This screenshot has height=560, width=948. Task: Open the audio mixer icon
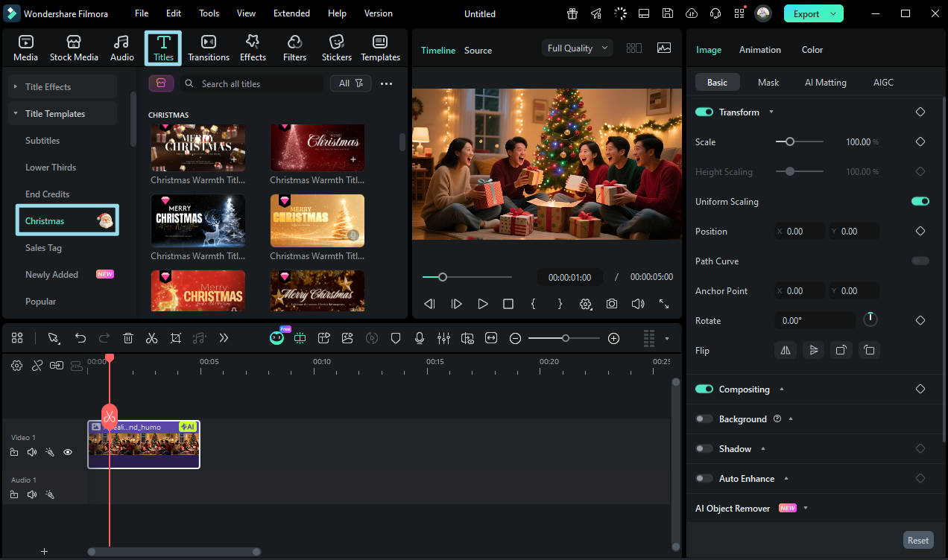(443, 338)
